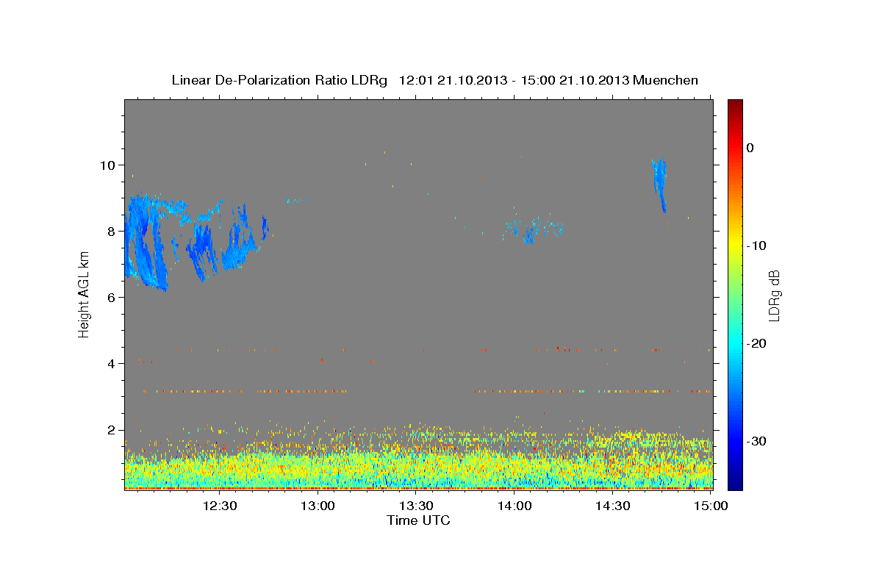Click the dark blue bottom of the colorbar
This screenshot has width=882, height=588.
click(735, 484)
